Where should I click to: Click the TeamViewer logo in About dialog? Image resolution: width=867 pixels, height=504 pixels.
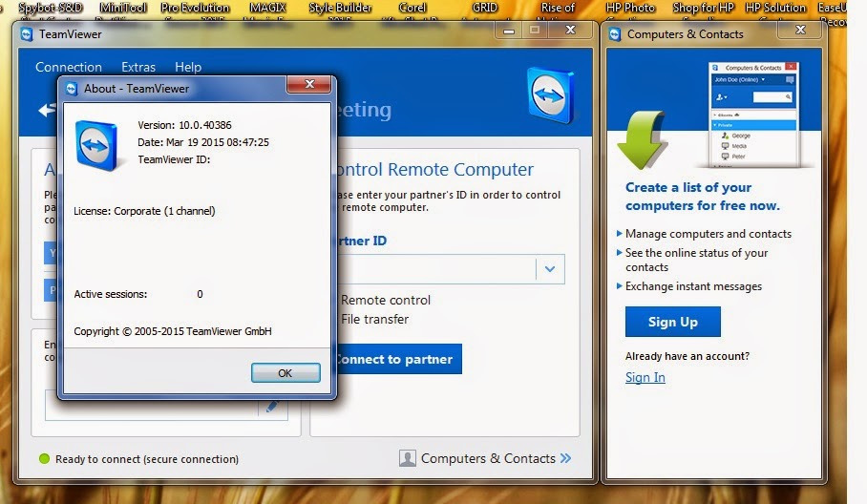[x=96, y=145]
